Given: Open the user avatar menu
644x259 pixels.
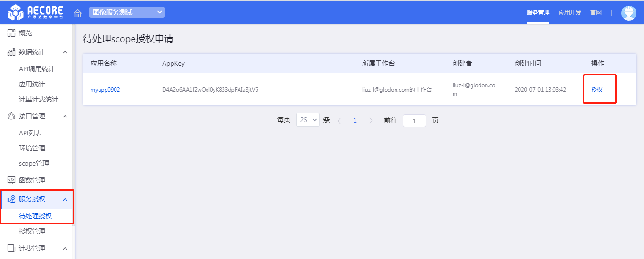Looking at the screenshot, I should (628, 13).
